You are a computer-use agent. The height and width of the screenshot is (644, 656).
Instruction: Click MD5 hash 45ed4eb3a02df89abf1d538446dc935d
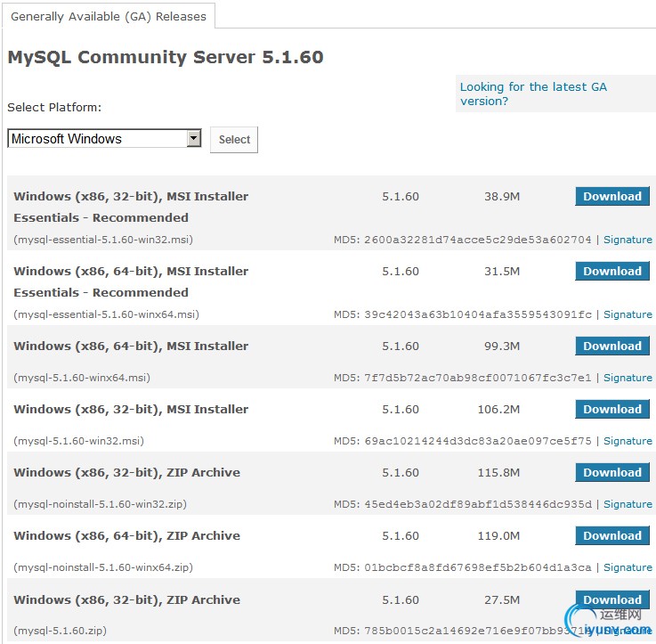478,504
